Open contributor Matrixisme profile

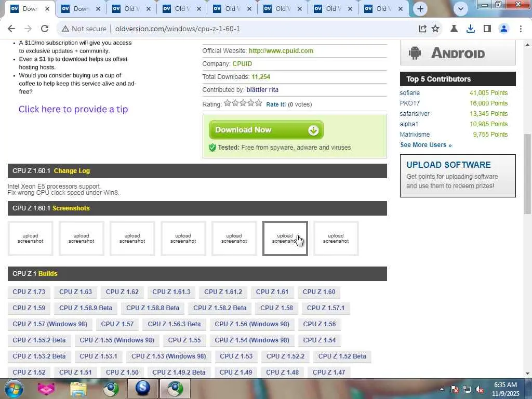(x=415, y=135)
